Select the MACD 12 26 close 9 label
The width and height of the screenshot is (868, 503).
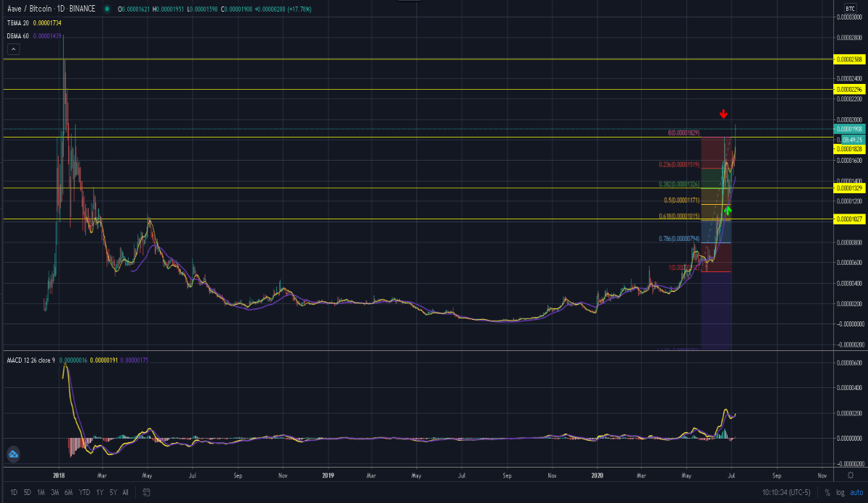(31, 359)
